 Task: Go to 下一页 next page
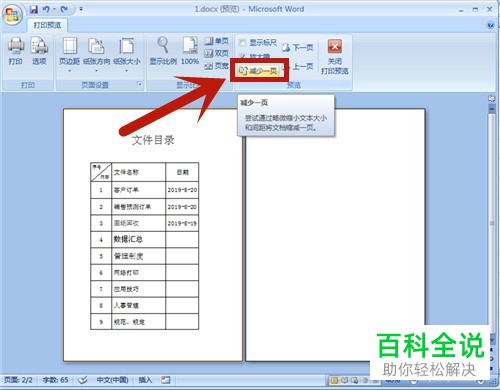pyautogui.click(x=297, y=48)
